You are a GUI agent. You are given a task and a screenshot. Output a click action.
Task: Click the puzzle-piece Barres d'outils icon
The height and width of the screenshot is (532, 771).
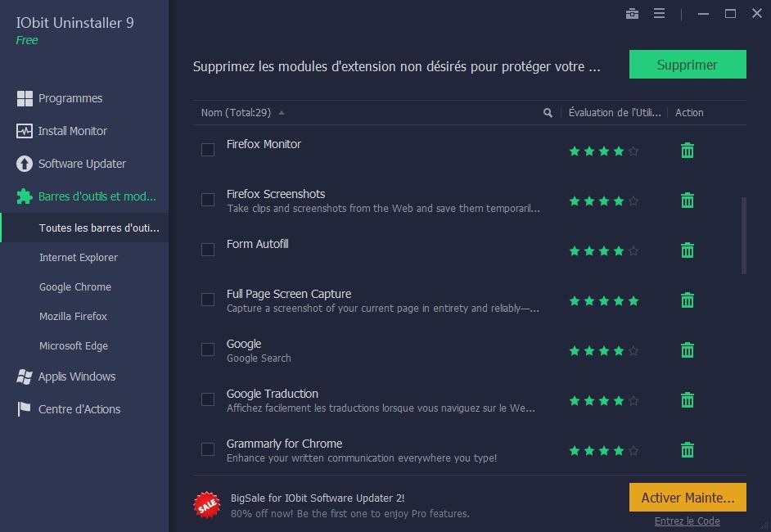coord(25,196)
